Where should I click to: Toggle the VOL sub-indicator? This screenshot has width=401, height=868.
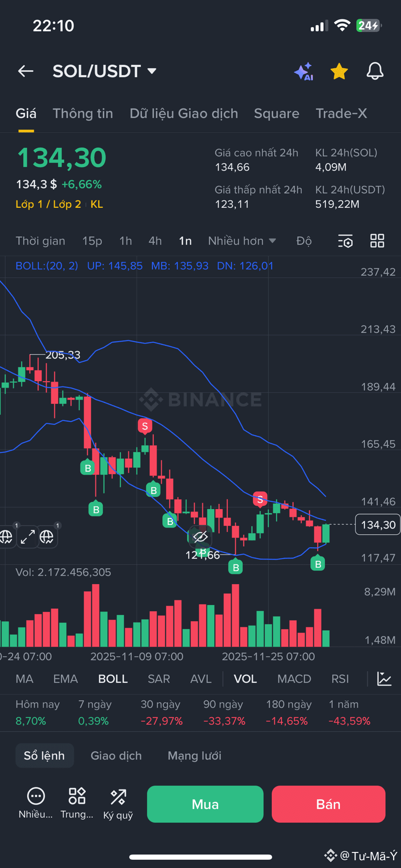pos(246,679)
